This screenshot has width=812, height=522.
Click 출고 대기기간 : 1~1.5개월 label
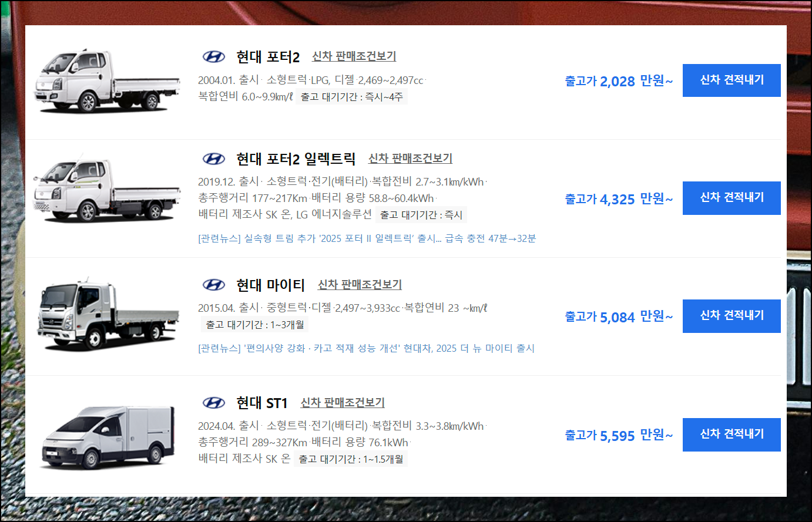click(351, 459)
